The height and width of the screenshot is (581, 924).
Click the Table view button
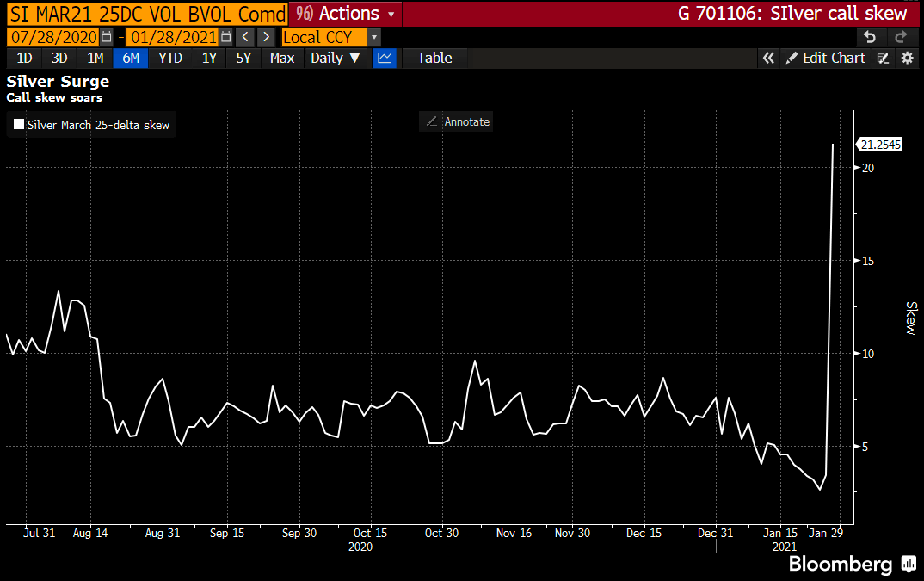pyautogui.click(x=435, y=58)
